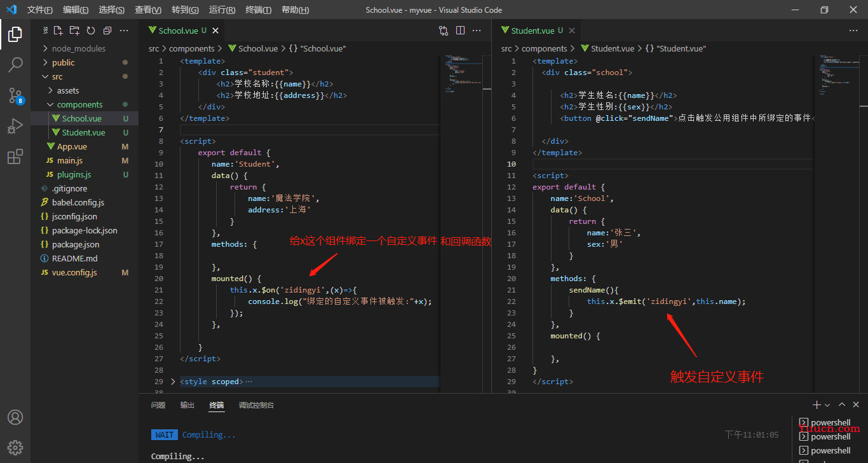Open jsconfig.json from the file tree
868x463 pixels.
click(85, 216)
